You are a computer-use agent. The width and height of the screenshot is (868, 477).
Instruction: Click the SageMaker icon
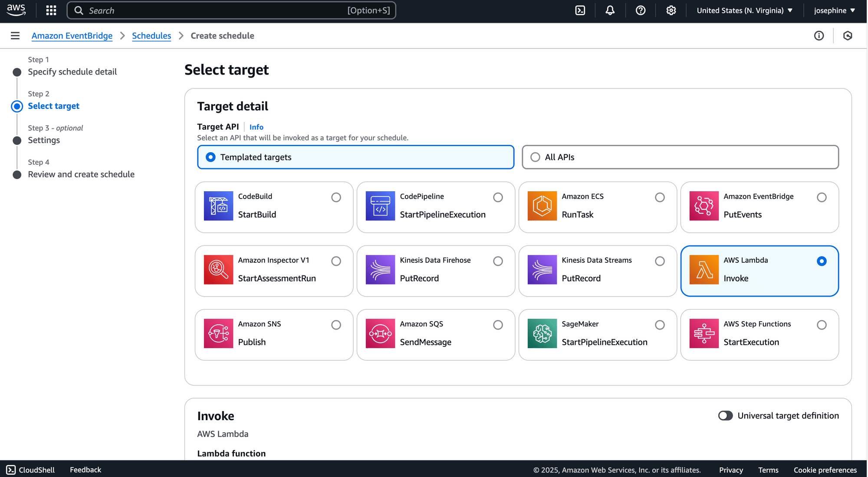pyautogui.click(x=542, y=333)
